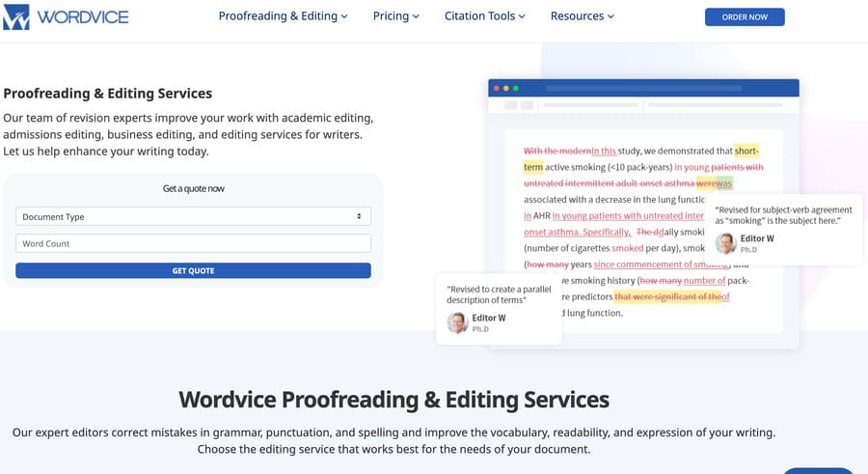Select the "Revised for subject-verb agreement" comment
The width and height of the screenshot is (868, 474).
click(x=783, y=214)
